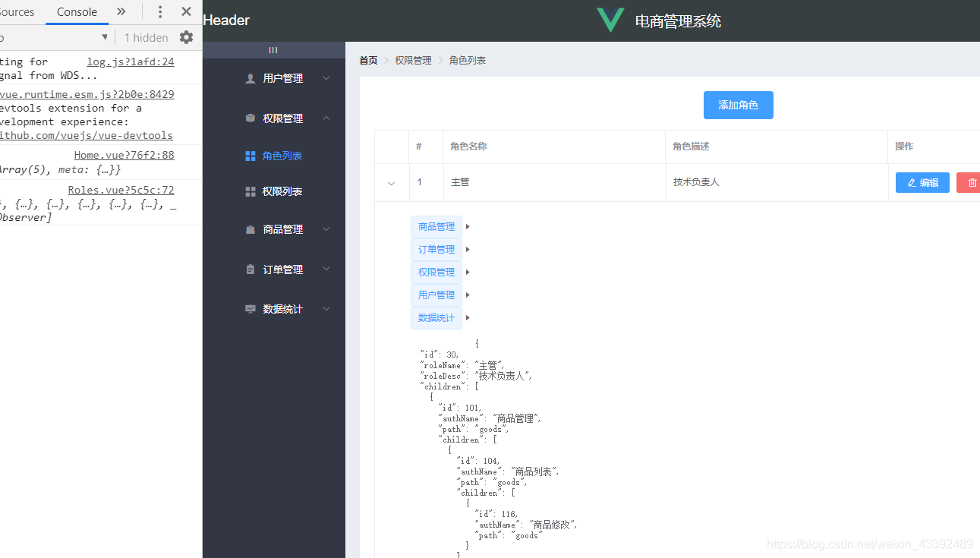Go to 首页 breadcrumb
980x558 pixels.
point(368,61)
